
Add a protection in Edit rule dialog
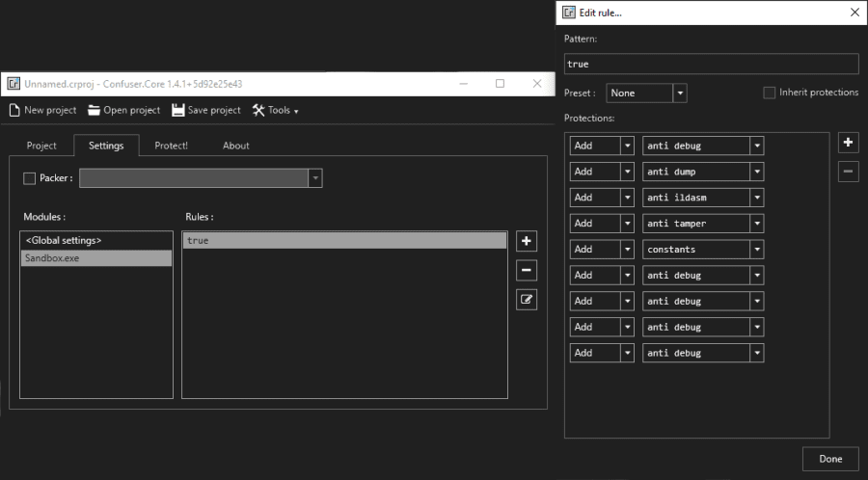(848, 143)
